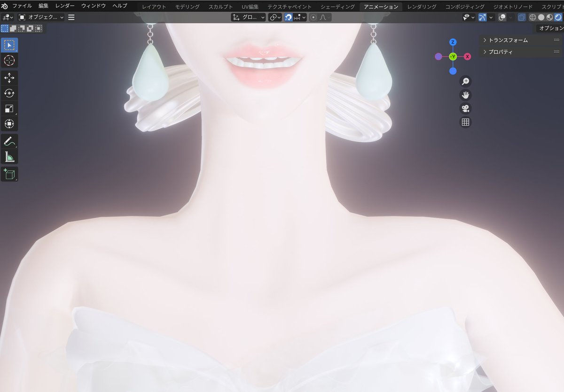
Task: Open the ジオメトリノード workspace tab
Action: (x=513, y=7)
